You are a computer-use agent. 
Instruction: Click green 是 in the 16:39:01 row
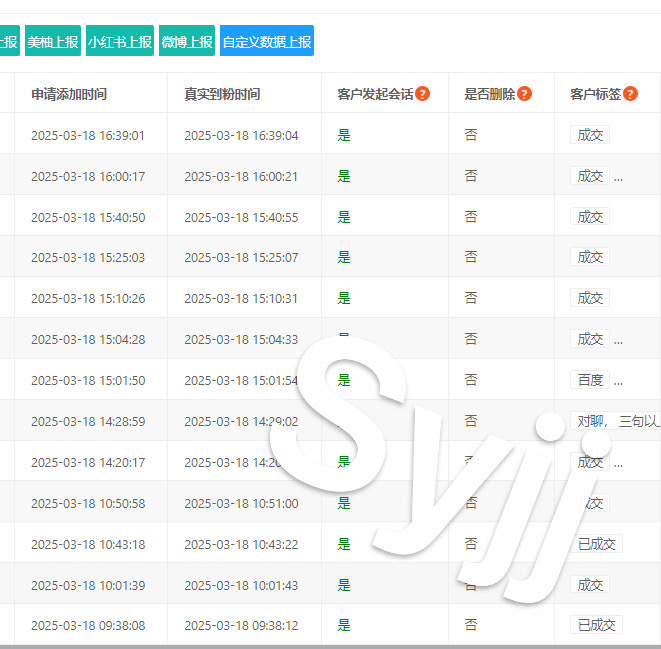point(344,135)
